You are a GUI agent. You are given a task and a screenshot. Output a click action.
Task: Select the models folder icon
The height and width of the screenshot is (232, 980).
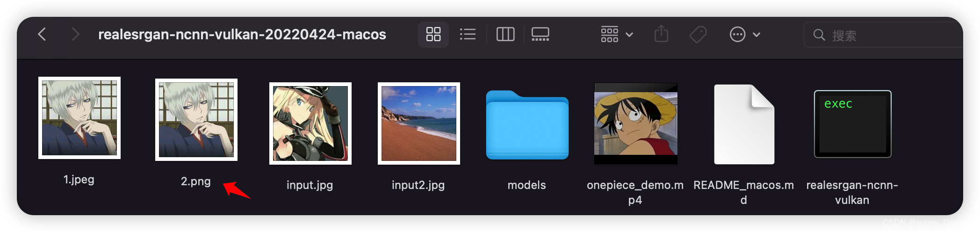coord(527,125)
